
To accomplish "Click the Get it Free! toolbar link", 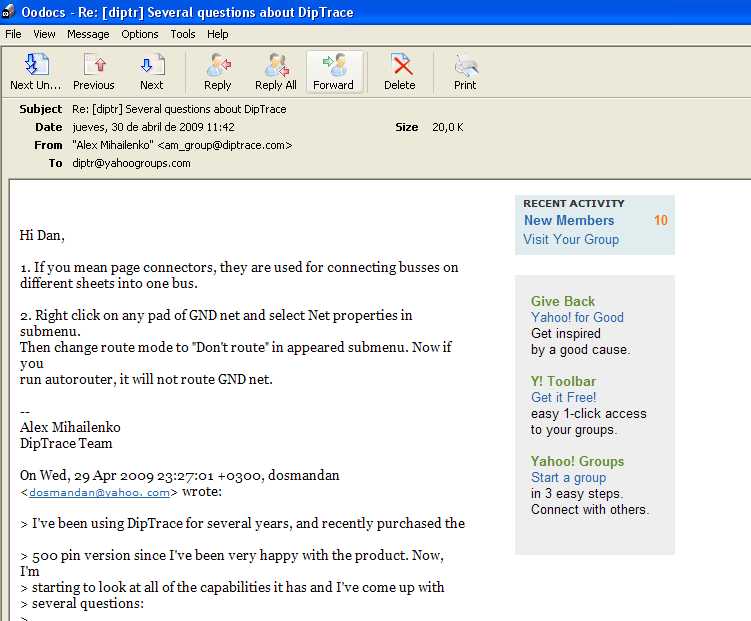I will 564,397.
